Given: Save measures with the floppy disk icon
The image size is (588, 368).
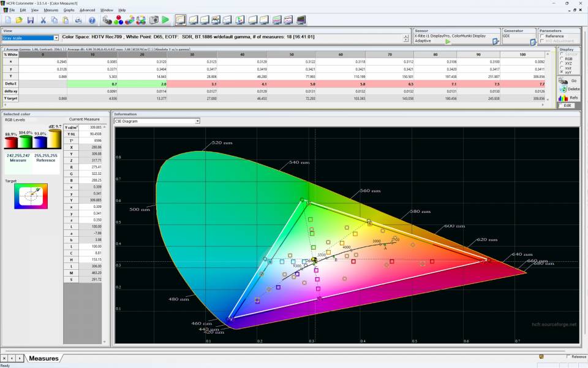Looking at the screenshot, I should 31,20.
